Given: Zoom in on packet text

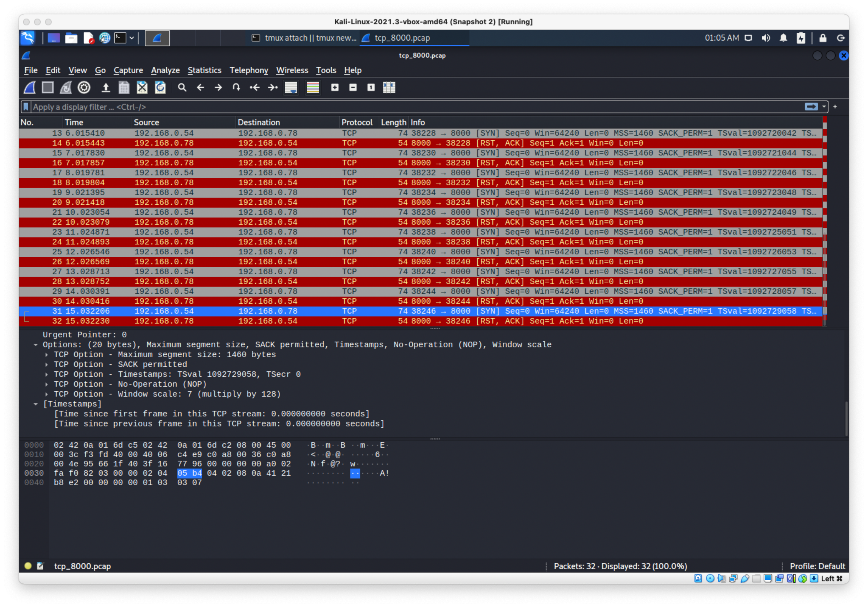Looking at the screenshot, I should pyautogui.click(x=335, y=88).
